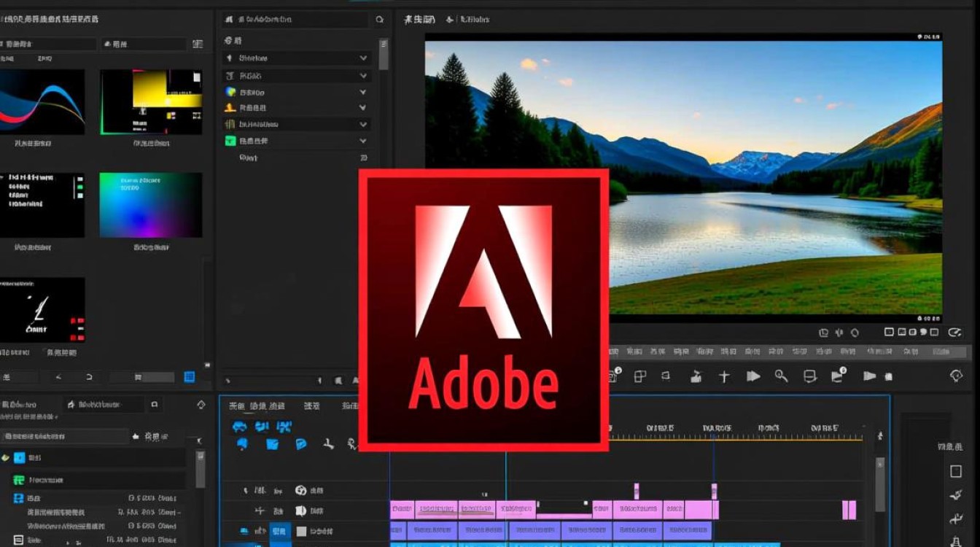This screenshot has width=980, height=547.
Task: Toggle blue monitor icon in bottom track header
Action: 245,531
